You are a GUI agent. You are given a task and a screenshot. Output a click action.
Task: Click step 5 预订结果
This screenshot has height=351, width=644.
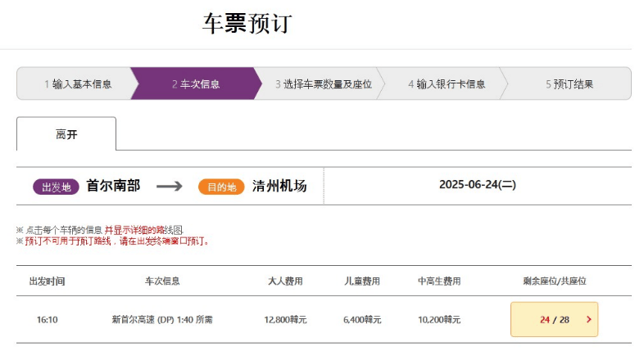click(x=569, y=83)
